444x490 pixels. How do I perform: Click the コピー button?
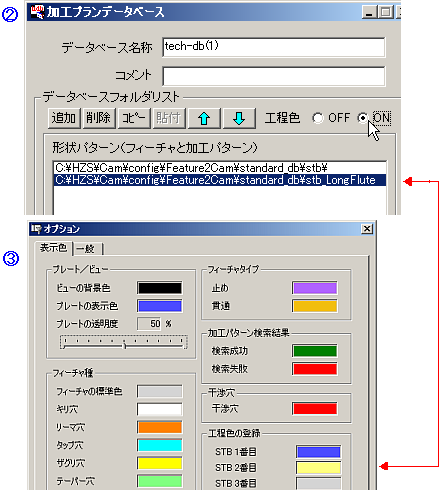coord(134,118)
